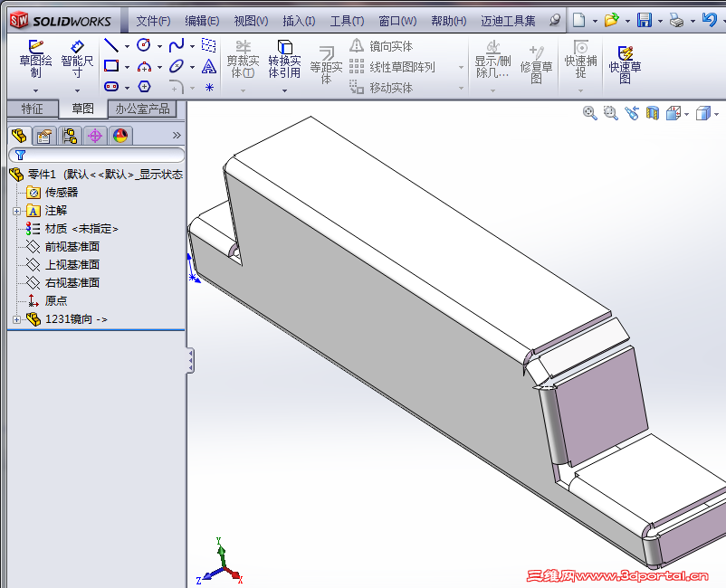Click the Print icon
This screenshot has width=726, height=588.
(676, 21)
